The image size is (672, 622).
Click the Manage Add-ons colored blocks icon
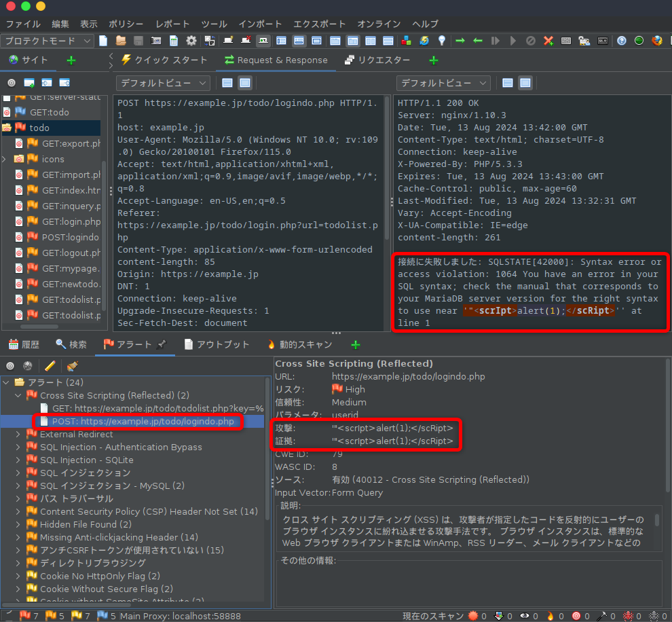[407, 41]
